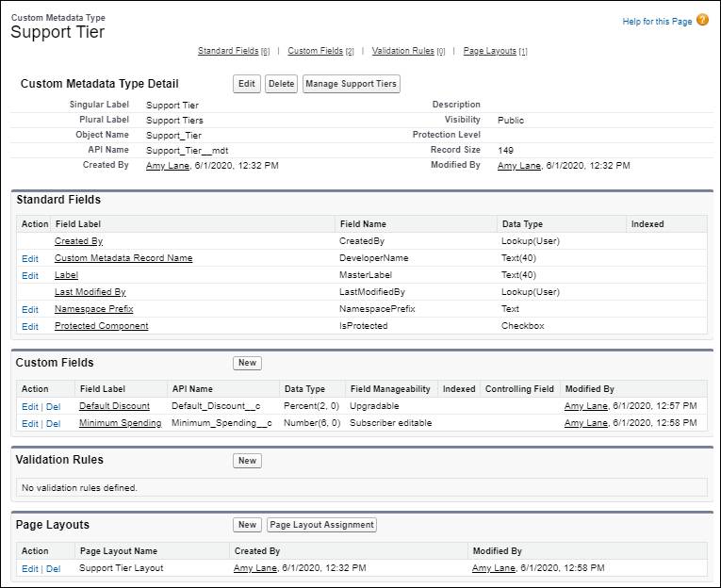This screenshot has height=588, width=721.
Task: Open the Minimum Spending field label link
Action: click(121, 423)
